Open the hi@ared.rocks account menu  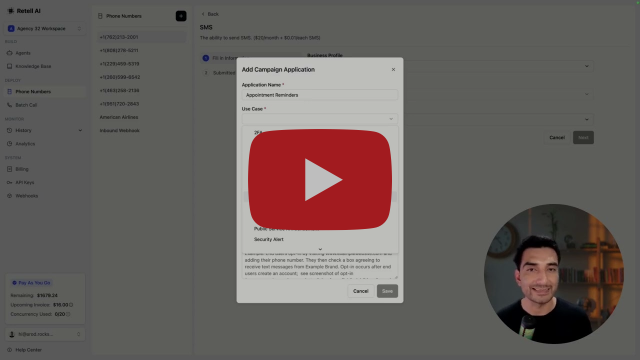pyautogui.click(x=45, y=334)
